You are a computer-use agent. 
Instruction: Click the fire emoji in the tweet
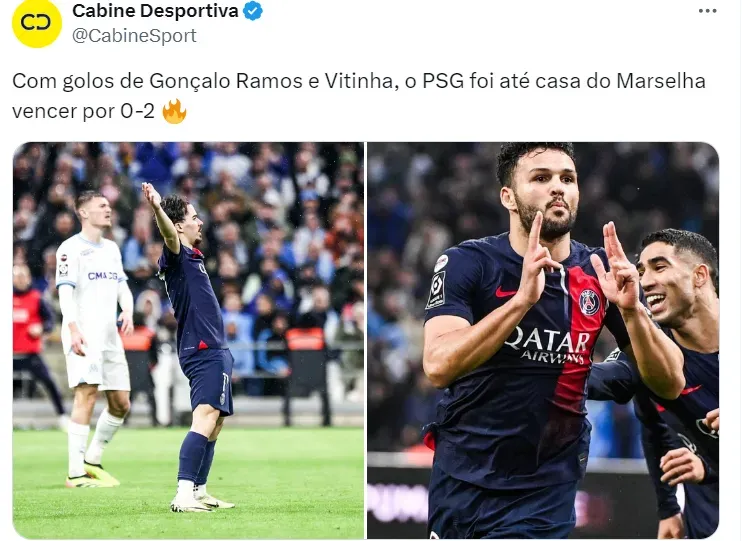coord(174,111)
